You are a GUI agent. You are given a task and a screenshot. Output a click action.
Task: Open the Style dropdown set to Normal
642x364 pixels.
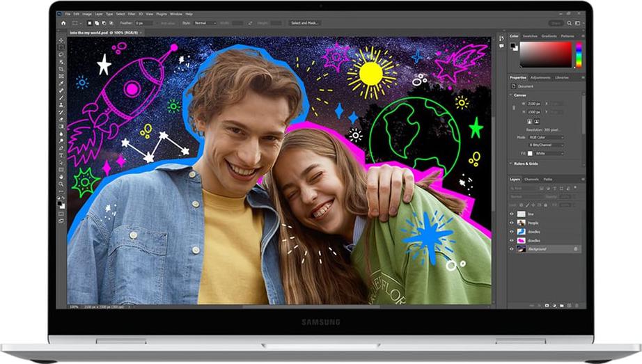[x=205, y=23]
